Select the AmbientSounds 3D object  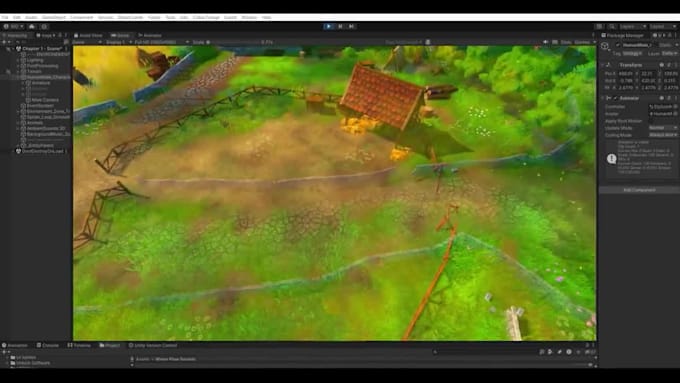pos(46,128)
